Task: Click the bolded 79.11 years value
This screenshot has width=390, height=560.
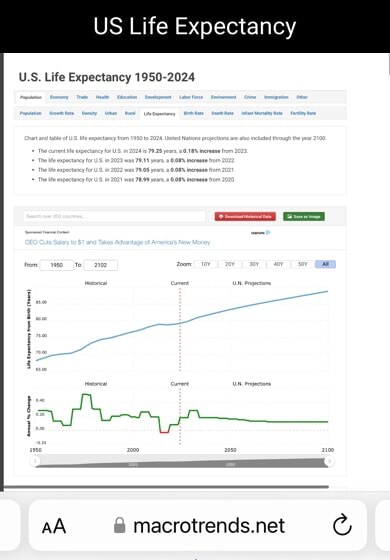Action: (142, 160)
